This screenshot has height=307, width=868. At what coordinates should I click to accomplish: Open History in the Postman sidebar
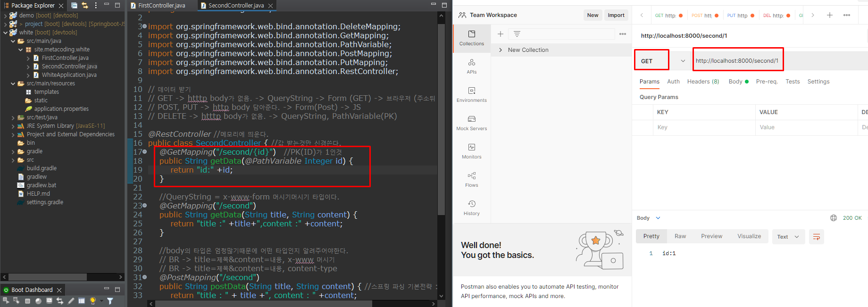(472, 207)
